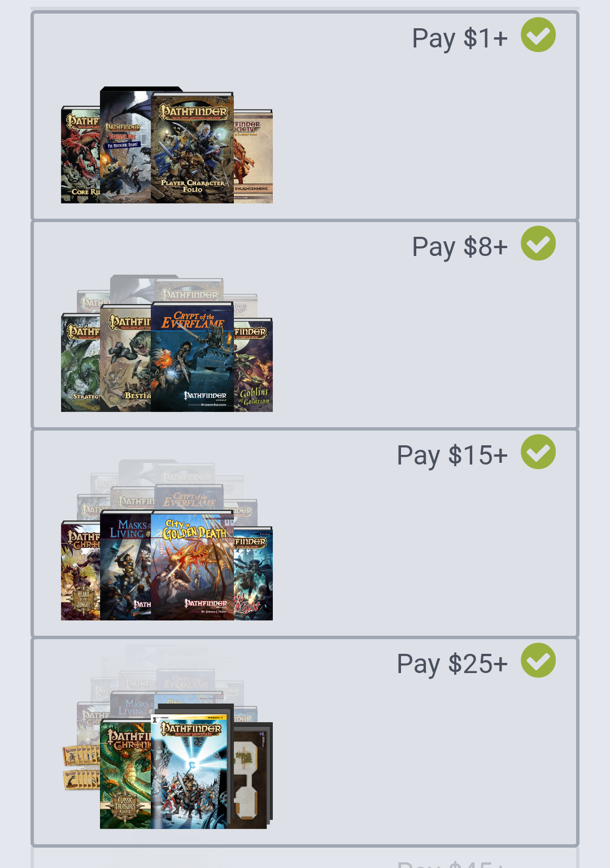Open the City of Golden Death cover
The height and width of the screenshot is (868, 610).
193,565
